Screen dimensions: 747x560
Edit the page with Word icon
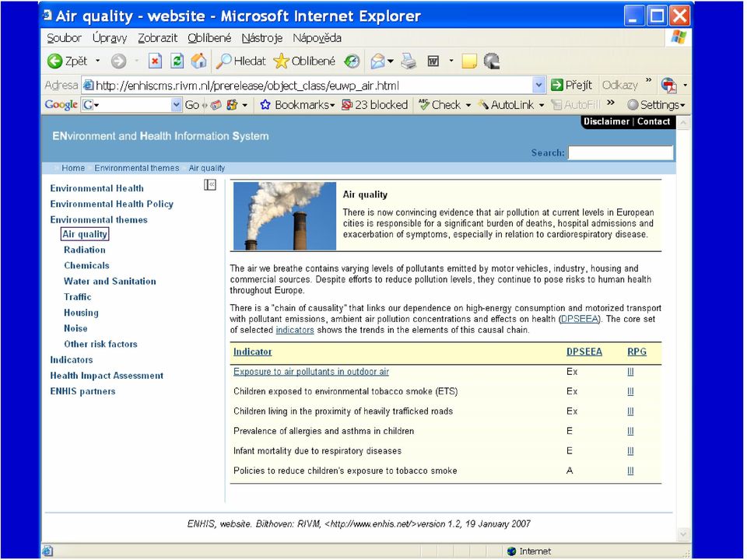pos(433,61)
